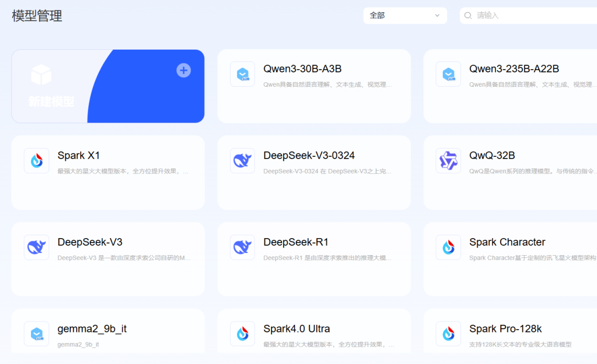
Task: Open the DeepSeek-R1 model title
Action: 296,242
